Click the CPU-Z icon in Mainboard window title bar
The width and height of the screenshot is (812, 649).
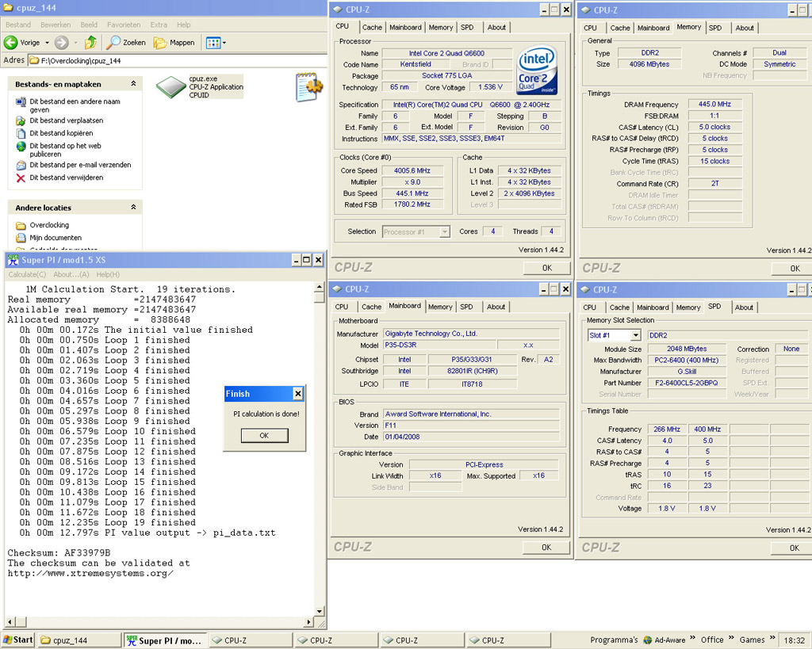(338, 288)
